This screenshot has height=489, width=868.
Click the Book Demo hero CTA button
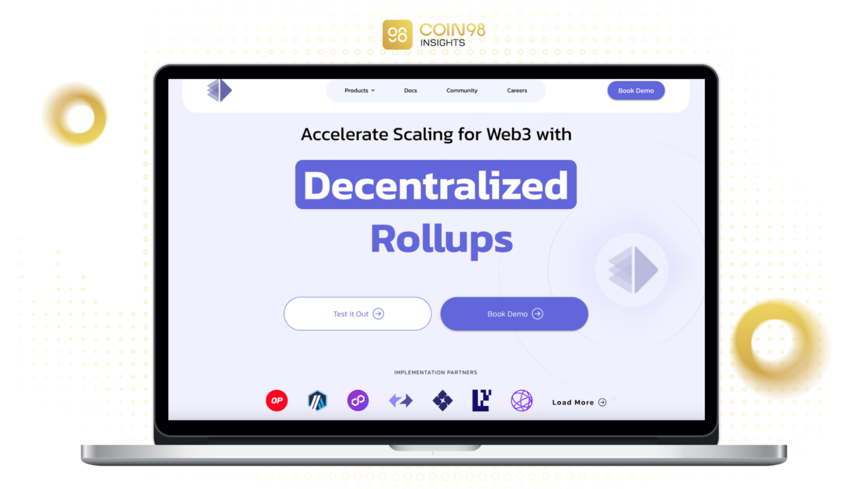pos(514,313)
